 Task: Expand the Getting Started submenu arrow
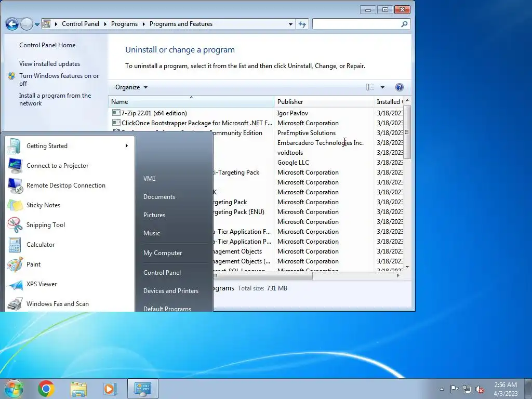[127, 146]
